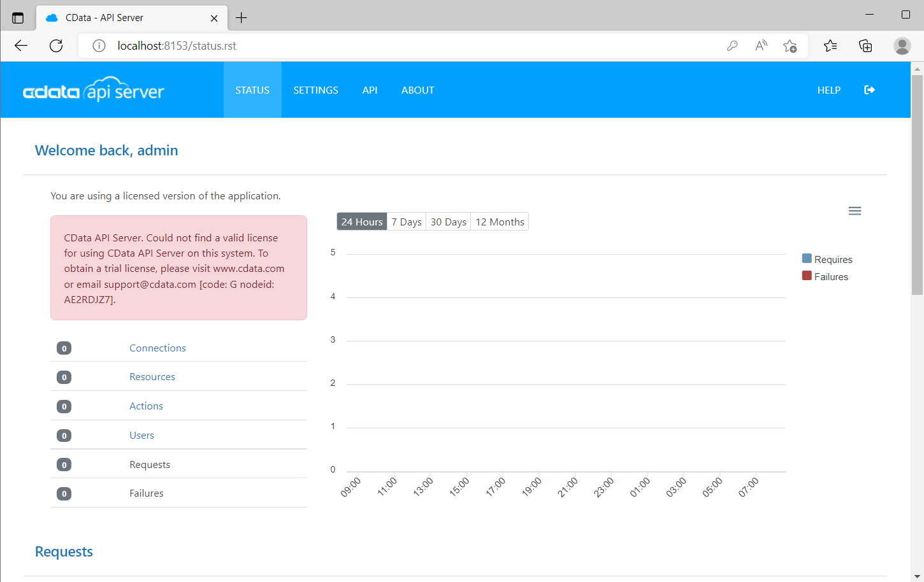
Task: Click the logout icon in header
Action: (869, 90)
